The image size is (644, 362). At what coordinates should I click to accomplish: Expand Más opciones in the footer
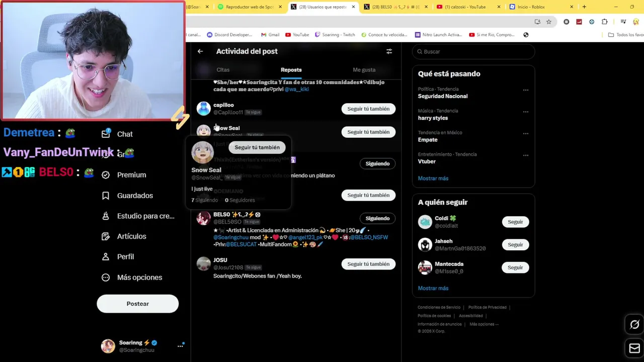[484, 324]
